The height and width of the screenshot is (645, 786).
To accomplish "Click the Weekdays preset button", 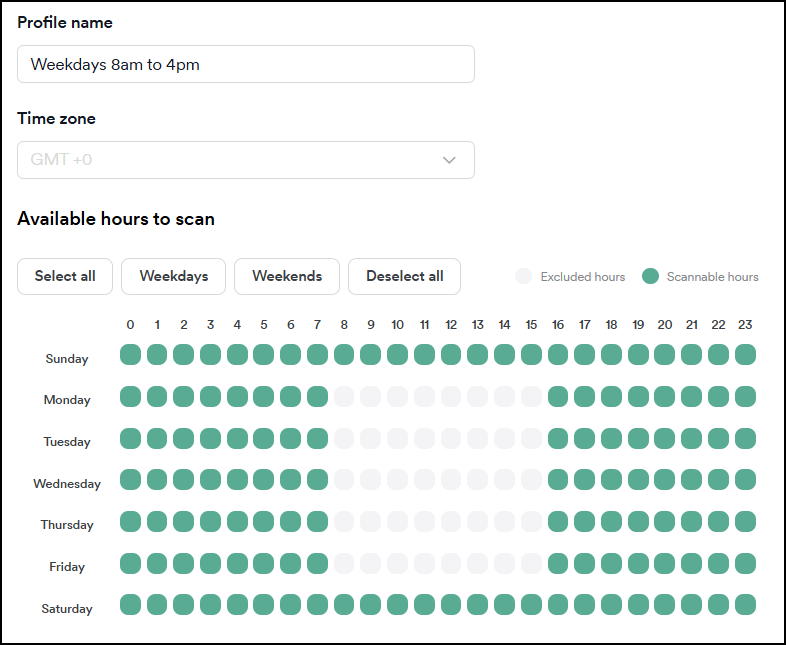I will click(173, 276).
